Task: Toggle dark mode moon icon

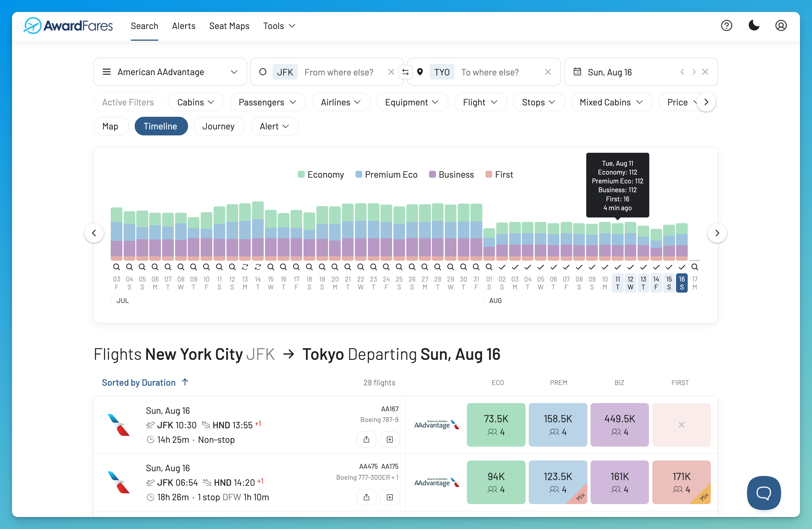Action: point(754,26)
